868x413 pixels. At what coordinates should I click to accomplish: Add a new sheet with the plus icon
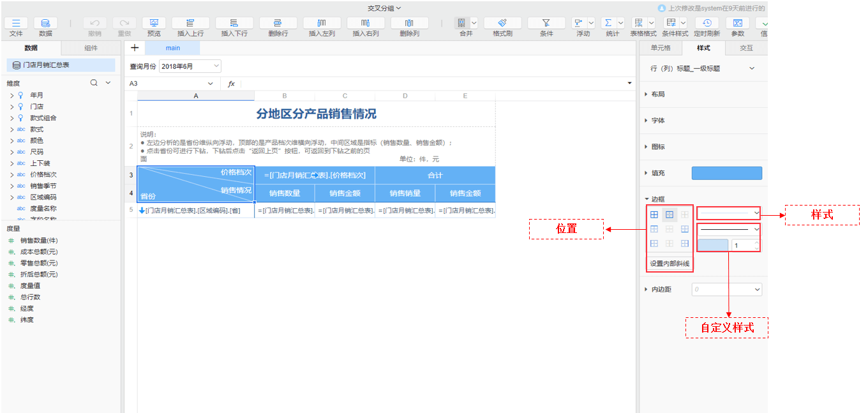coord(135,48)
